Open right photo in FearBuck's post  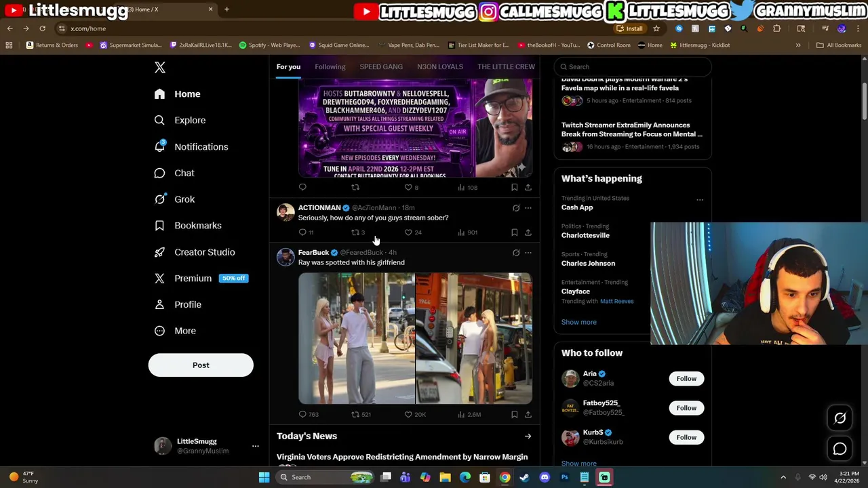(474, 339)
